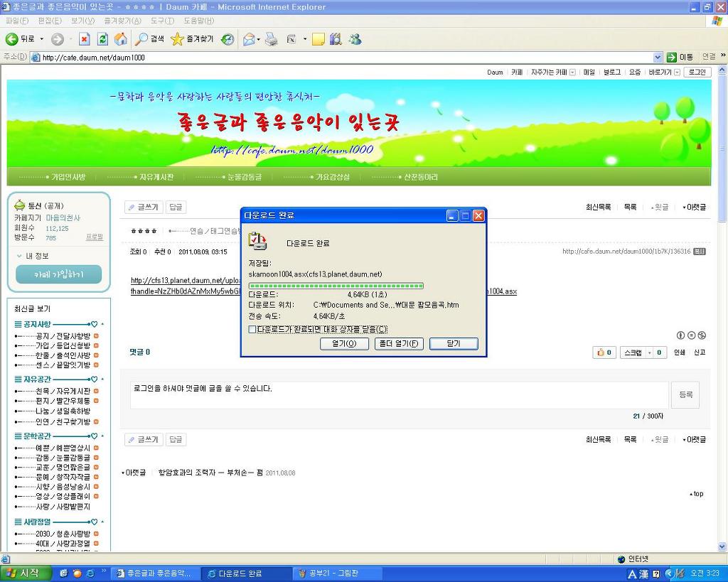Click the download progress bar

[x=336, y=286]
